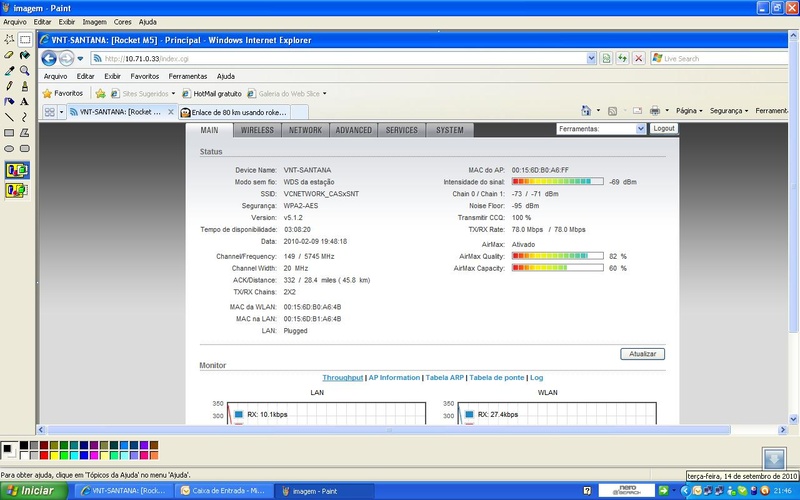
Task: Activate the Pick Color eyedropper
Action: [x=9, y=71]
